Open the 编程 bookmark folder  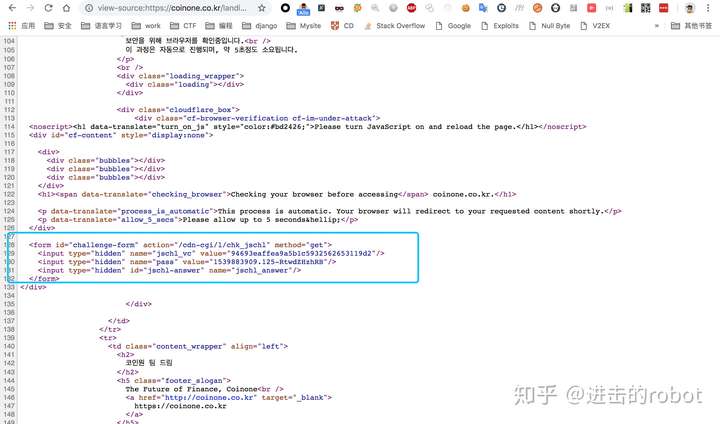tap(219, 26)
